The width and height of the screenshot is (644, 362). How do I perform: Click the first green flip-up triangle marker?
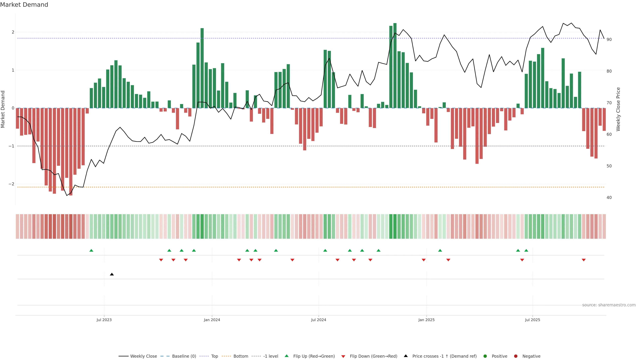coord(91,250)
